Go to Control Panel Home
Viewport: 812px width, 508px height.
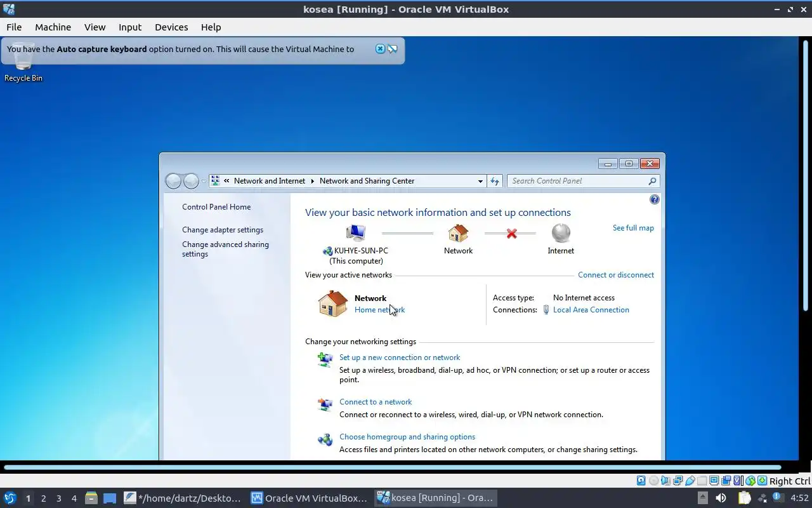[x=216, y=207]
